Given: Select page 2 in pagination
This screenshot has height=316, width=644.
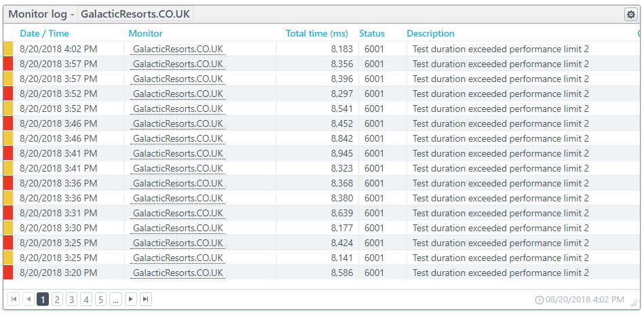Looking at the screenshot, I should coord(57,299).
